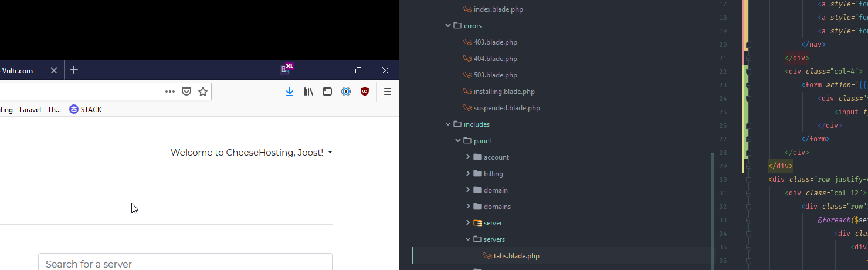Open the Firefox hamburger menu

(x=387, y=92)
